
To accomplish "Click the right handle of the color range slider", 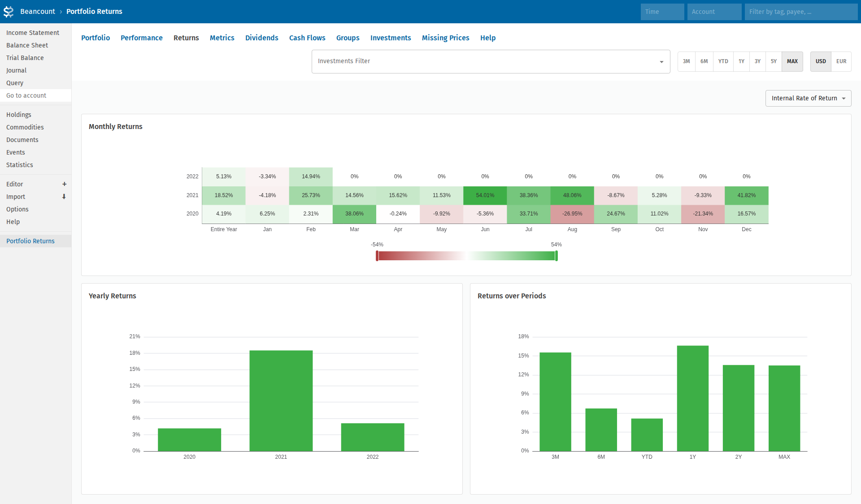I will tap(557, 256).
